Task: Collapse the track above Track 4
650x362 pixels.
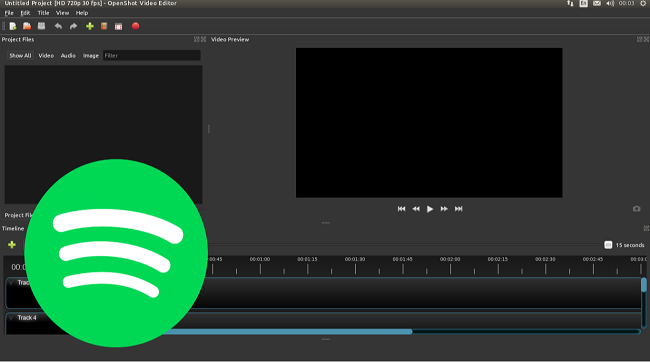Action: pos(11,282)
